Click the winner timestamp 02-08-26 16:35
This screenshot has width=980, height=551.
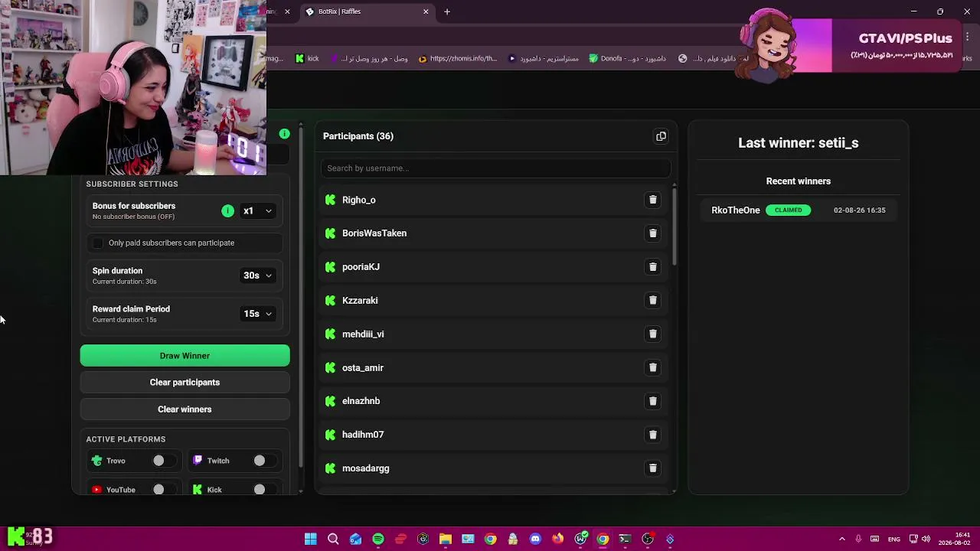[859, 210]
